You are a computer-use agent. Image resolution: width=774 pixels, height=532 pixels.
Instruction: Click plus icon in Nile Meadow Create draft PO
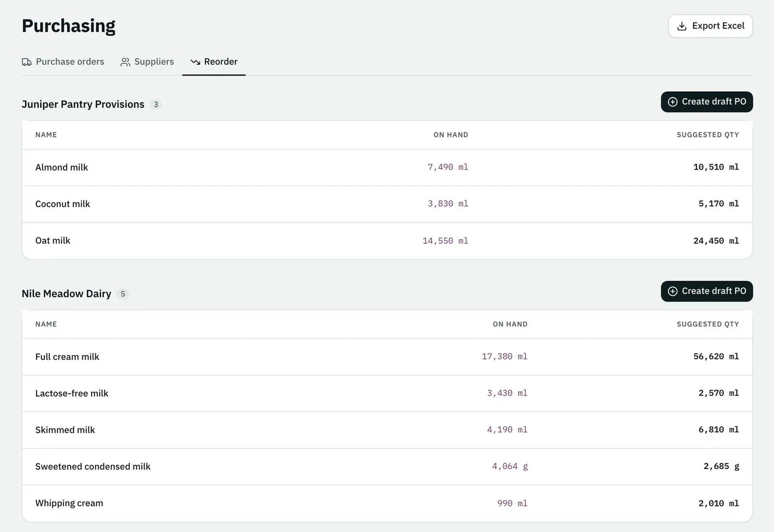(x=672, y=291)
